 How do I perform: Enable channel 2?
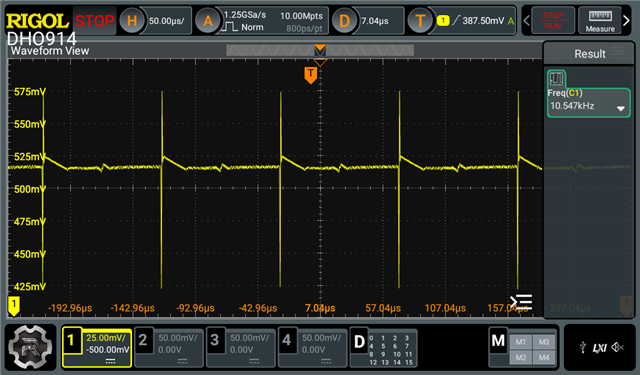click(x=169, y=348)
